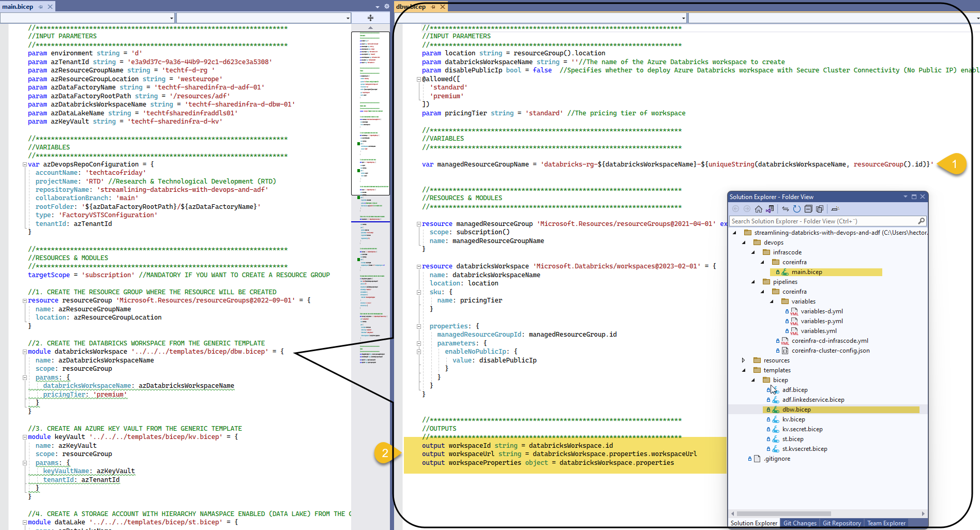This screenshot has width=980, height=530.
Task: Open the editor window settings gear
Action: [x=386, y=7]
